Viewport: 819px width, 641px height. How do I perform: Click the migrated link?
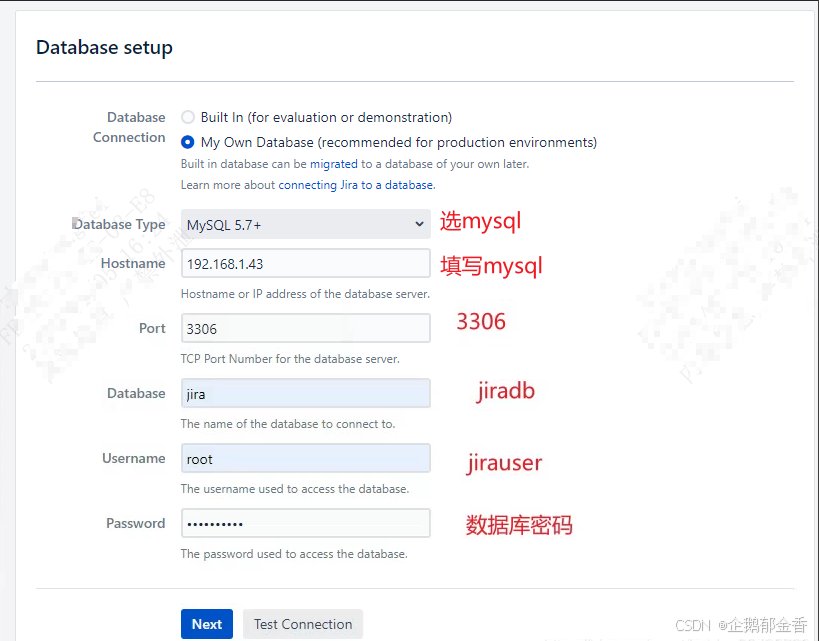click(x=334, y=164)
